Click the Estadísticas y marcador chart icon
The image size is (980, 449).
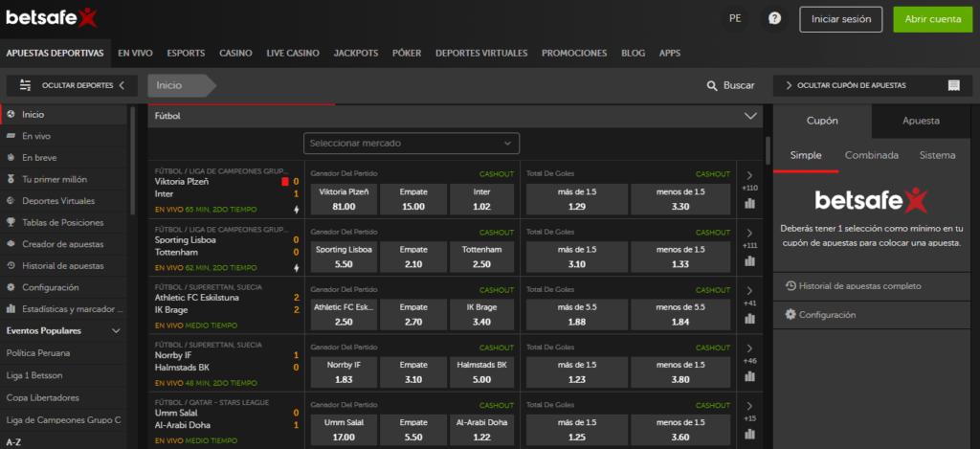click(11, 309)
